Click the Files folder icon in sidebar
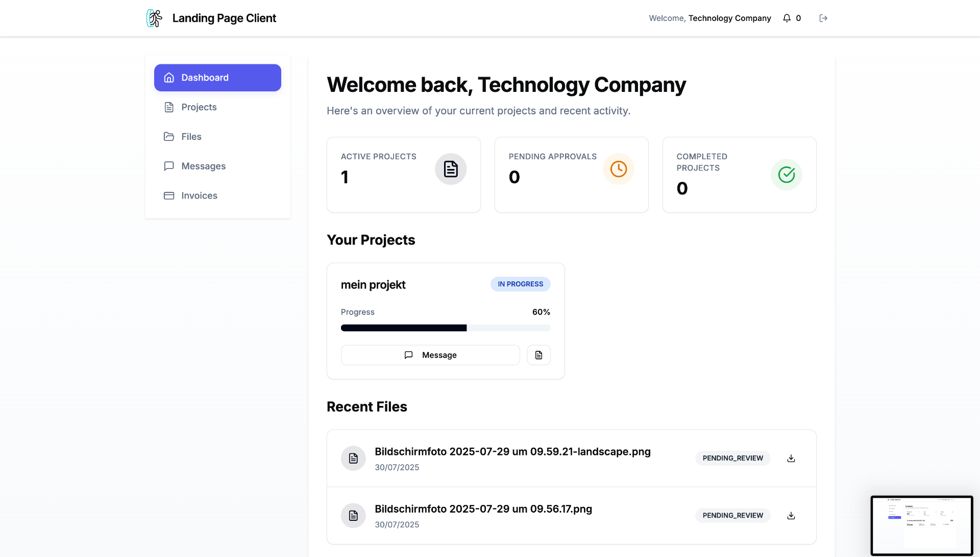980x557 pixels. click(169, 136)
